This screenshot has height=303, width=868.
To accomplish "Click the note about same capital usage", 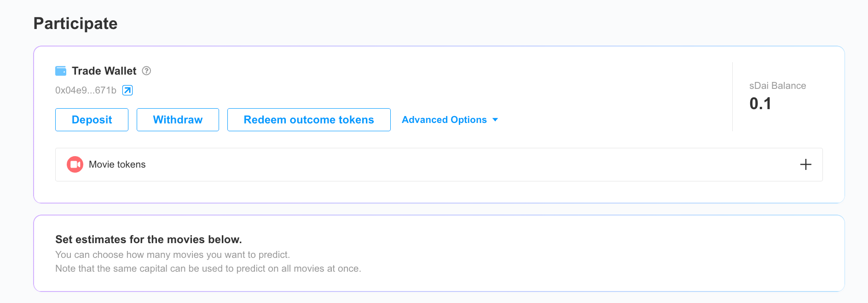I will click(208, 268).
